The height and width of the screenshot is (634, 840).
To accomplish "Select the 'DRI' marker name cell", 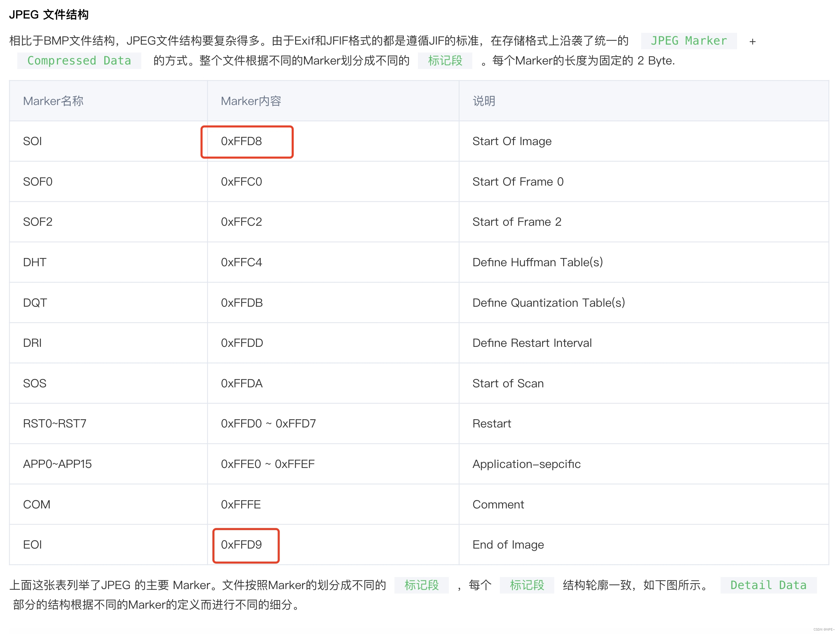I will point(108,343).
